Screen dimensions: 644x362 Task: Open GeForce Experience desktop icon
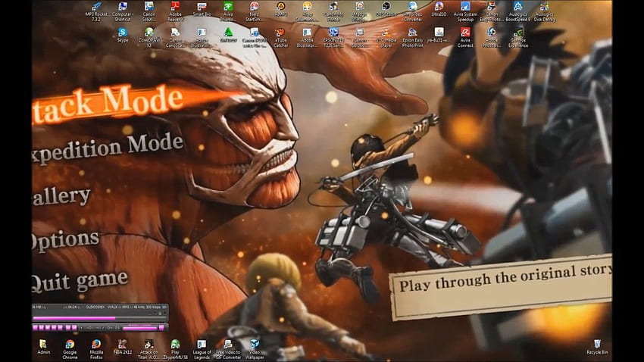pos(518,37)
